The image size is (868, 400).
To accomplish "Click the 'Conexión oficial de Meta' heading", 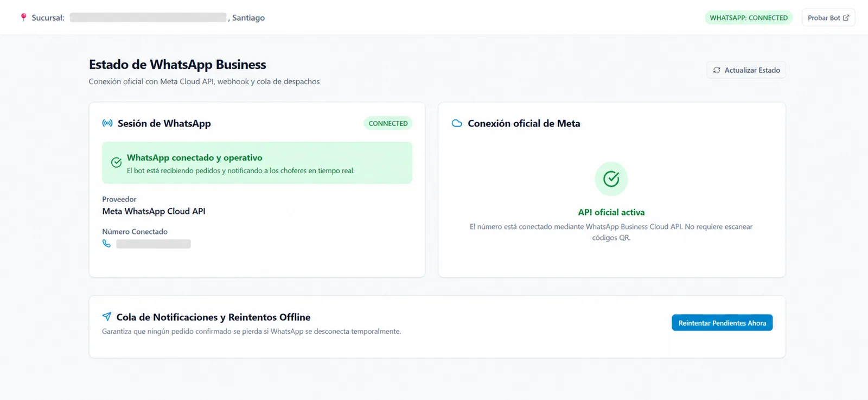I will (524, 123).
